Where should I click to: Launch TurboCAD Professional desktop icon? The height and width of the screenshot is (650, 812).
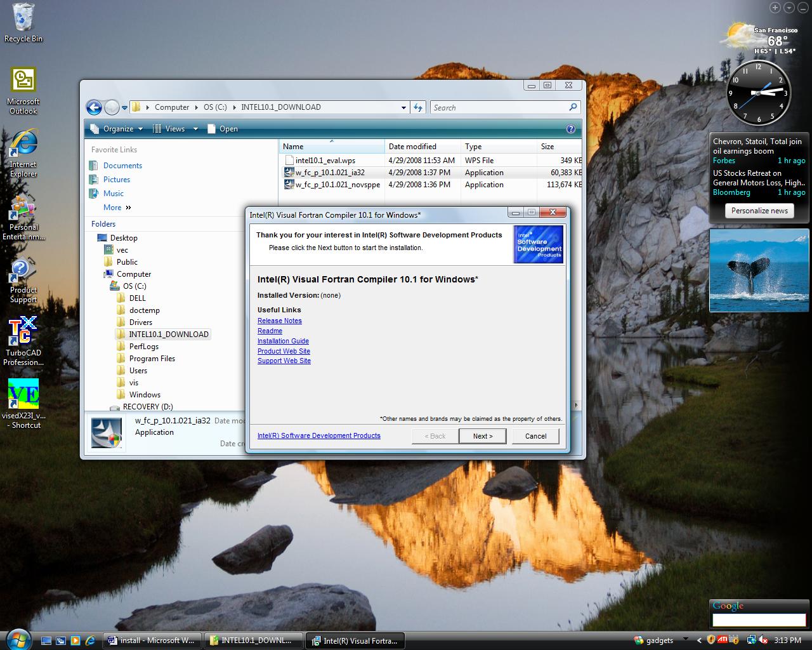23,342
